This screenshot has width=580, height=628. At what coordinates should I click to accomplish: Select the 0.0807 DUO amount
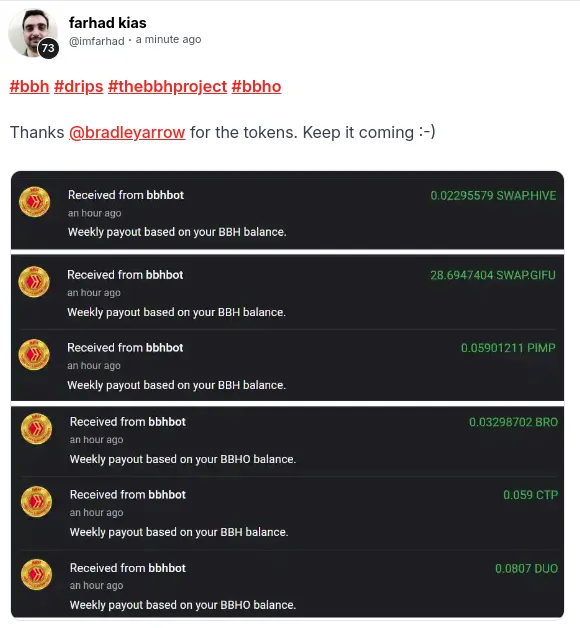[x=526, y=568]
